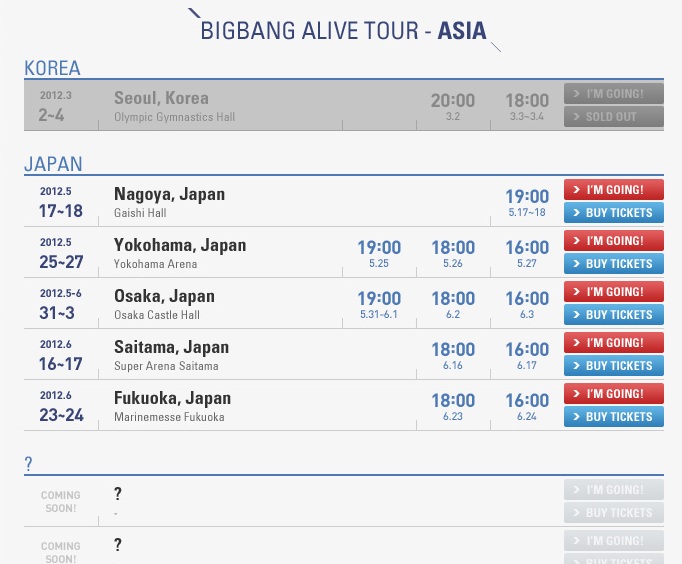Click I'M GOING! for Yokohama, Japan

pyautogui.click(x=614, y=240)
